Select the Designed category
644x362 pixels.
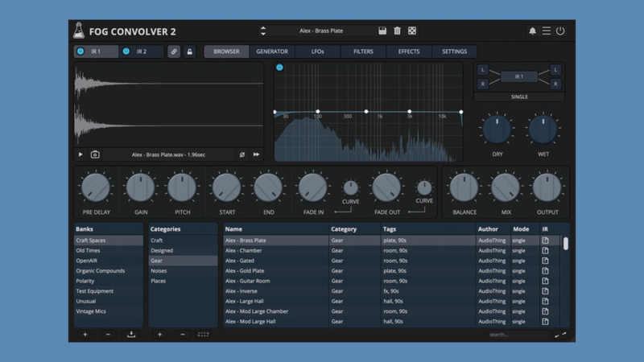[x=183, y=250]
